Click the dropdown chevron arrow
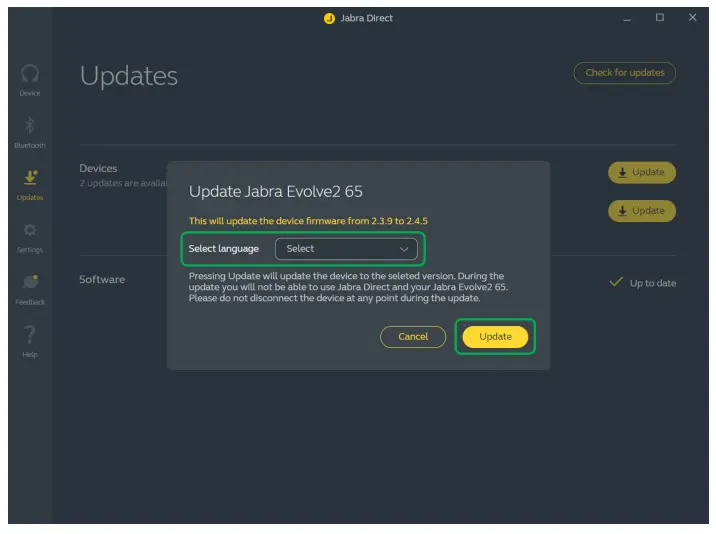 coord(404,249)
